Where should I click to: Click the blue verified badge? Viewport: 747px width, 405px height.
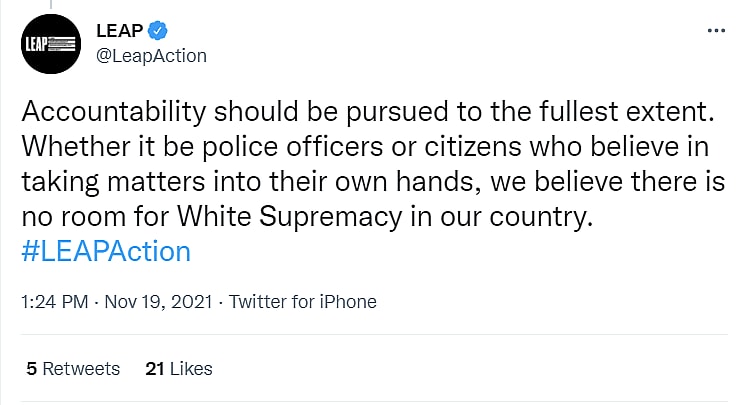click(158, 31)
